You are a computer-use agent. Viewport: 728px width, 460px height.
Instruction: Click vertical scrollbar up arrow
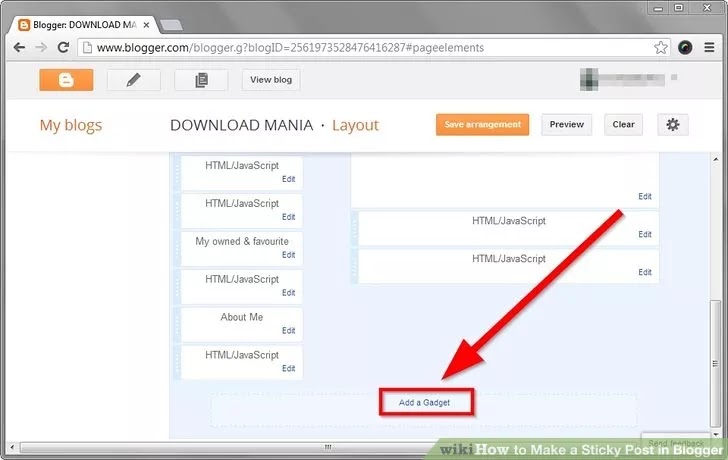click(x=715, y=160)
